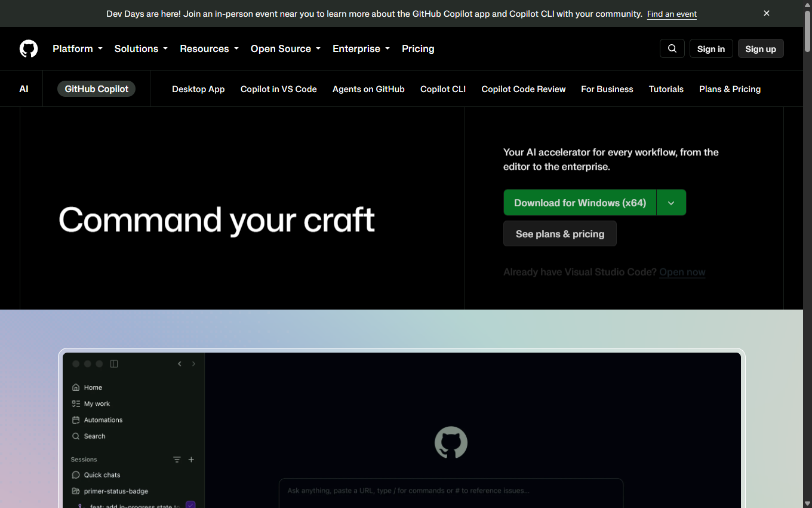Click the Quick chats bubble icon
Screen dimensions: 812x508
[76, 475]
